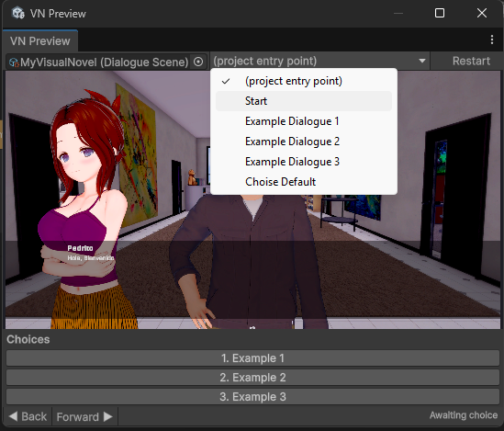Click the 'Choices' section label
This screenshot has height=431, width=504.
[28, 339]
